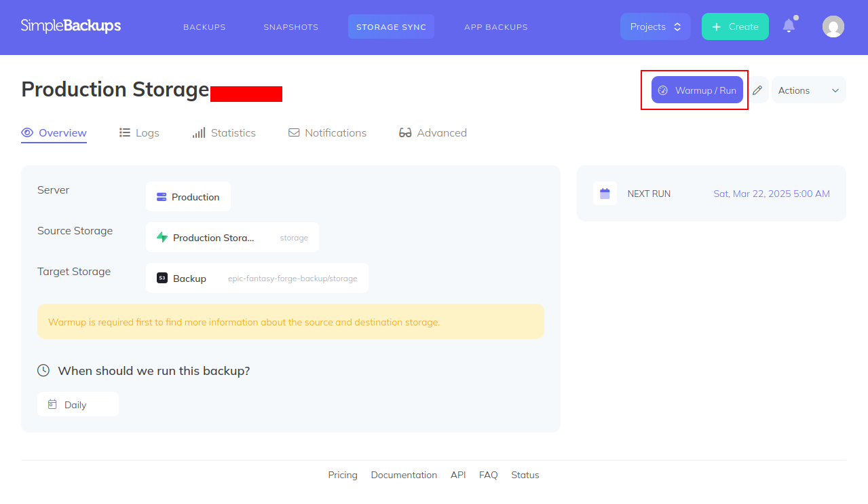Switch to the Logs tab

point(139,133)
